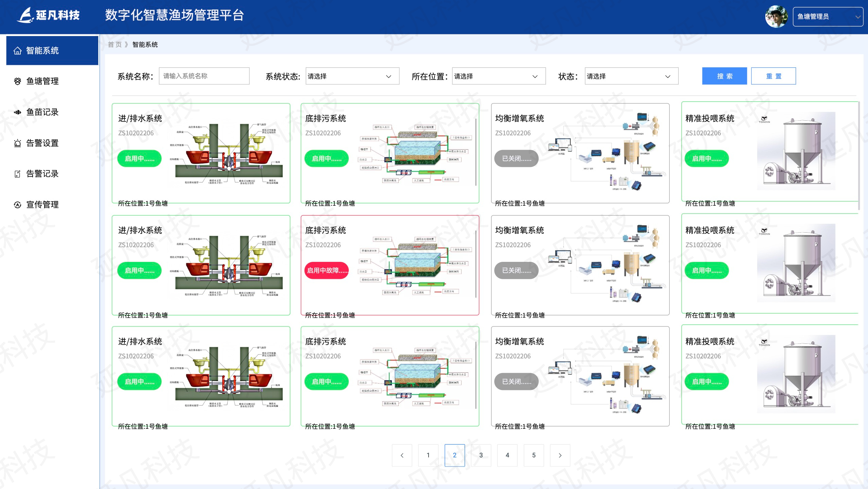Click the 重置 button

[x=774, y=76]
